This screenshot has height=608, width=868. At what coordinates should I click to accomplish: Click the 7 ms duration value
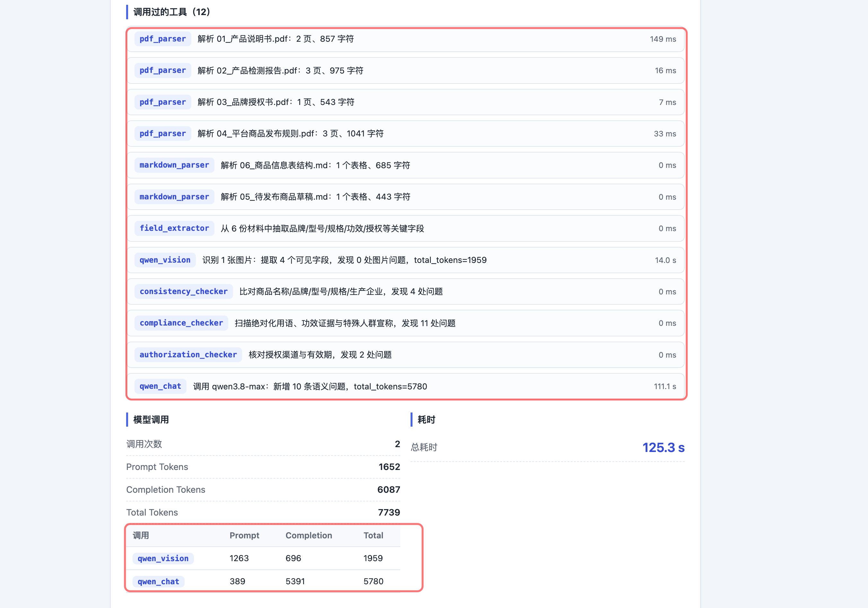click(x=667, y=102)
